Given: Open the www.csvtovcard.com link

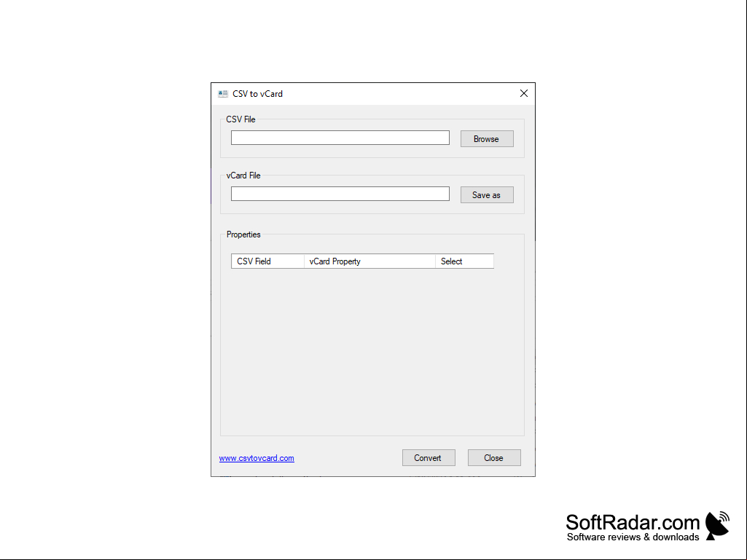Looking at the screenshot, I should [257, 458].
